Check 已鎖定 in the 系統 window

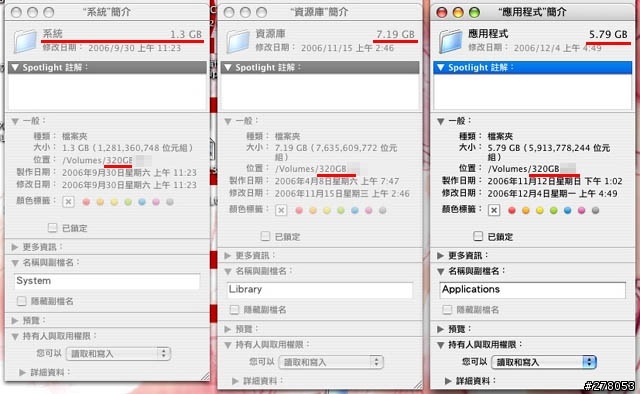[52, 227]
